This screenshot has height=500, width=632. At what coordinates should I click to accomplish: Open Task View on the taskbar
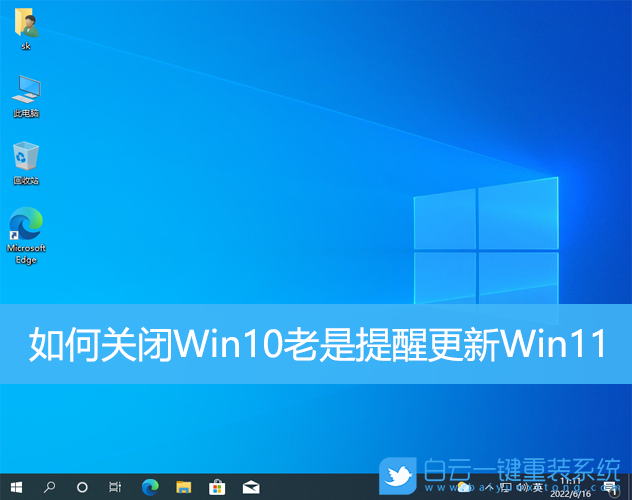(115, 487)
